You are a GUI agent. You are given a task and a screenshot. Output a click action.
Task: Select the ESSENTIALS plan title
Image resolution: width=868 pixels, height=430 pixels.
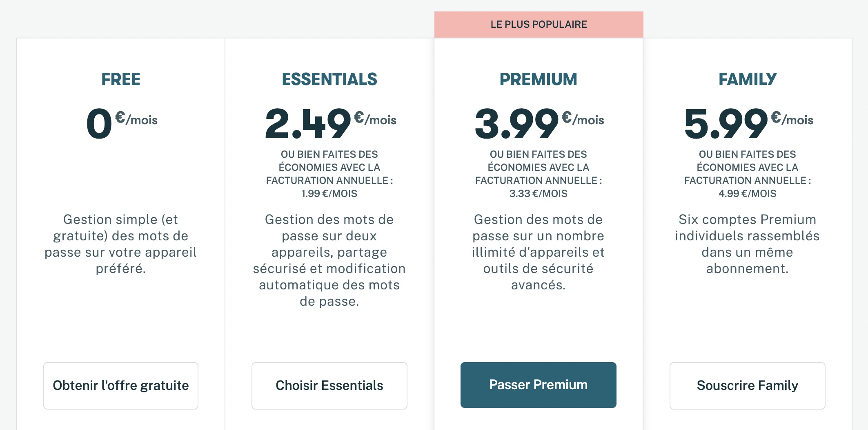point(329,79)
